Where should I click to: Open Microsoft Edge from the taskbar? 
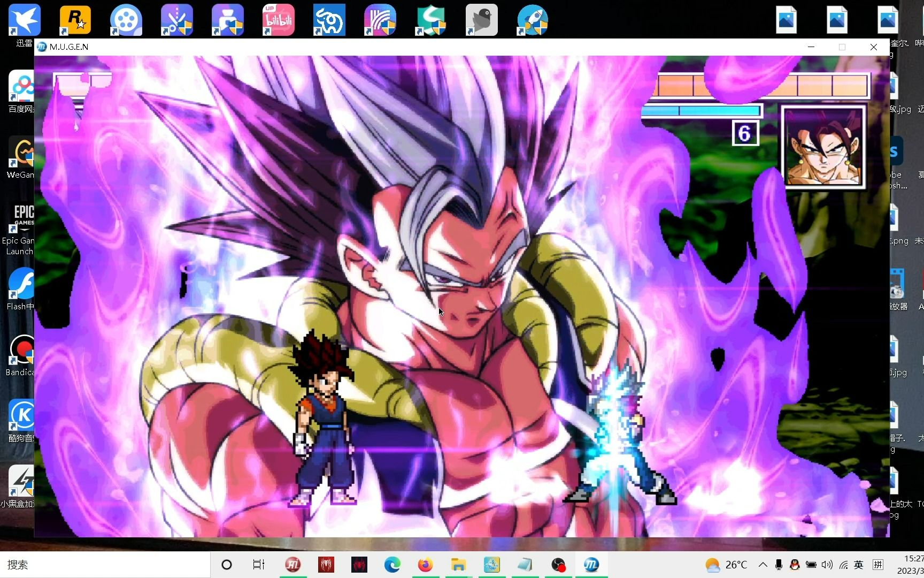(392, 565)
